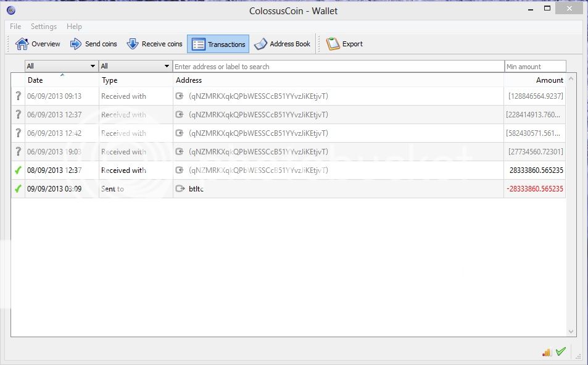
Task: Sort by the Amount column header
Action: [x=534, y=80]
